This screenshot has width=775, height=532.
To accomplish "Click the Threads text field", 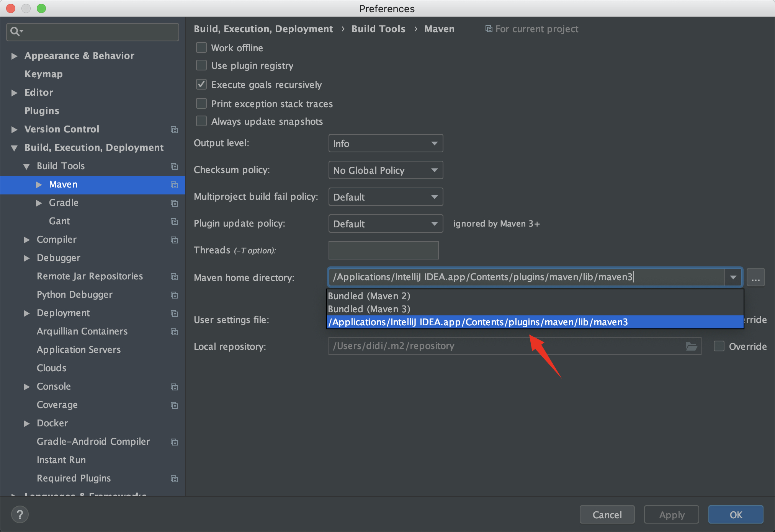I will click(x=383, y=250).
